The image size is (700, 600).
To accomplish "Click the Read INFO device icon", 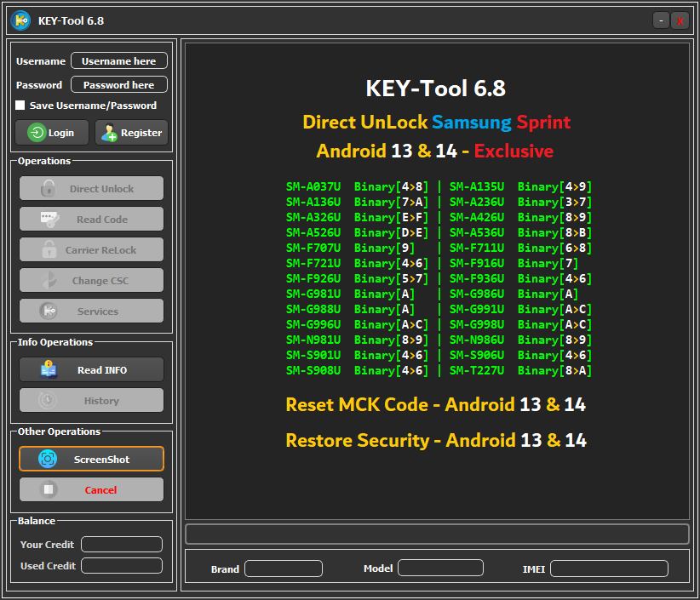I will (49, 370).
